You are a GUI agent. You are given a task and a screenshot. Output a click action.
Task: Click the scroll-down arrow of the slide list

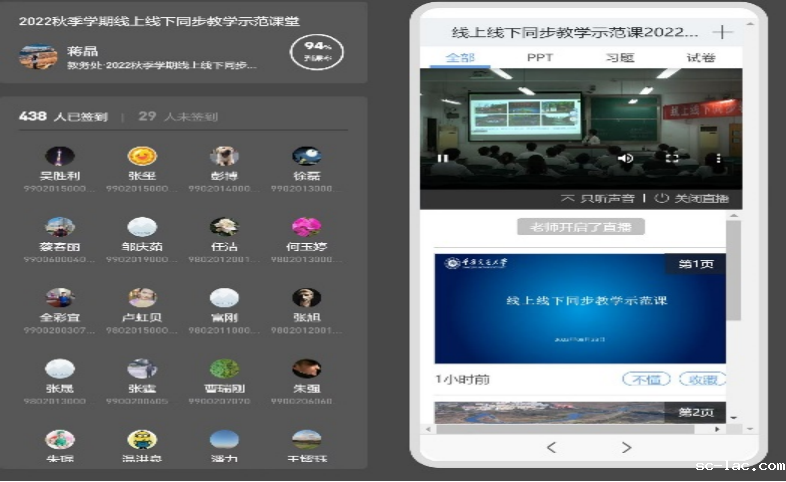click(x=734, y=416)
